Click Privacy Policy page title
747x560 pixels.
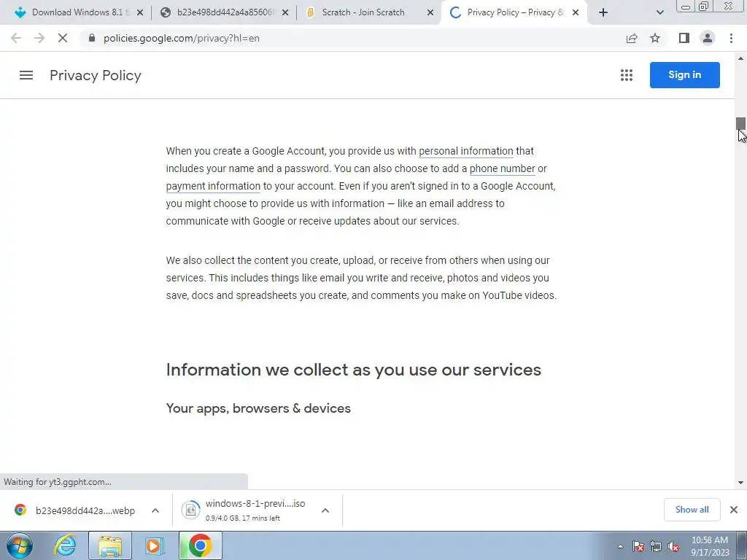click(96, 75)
